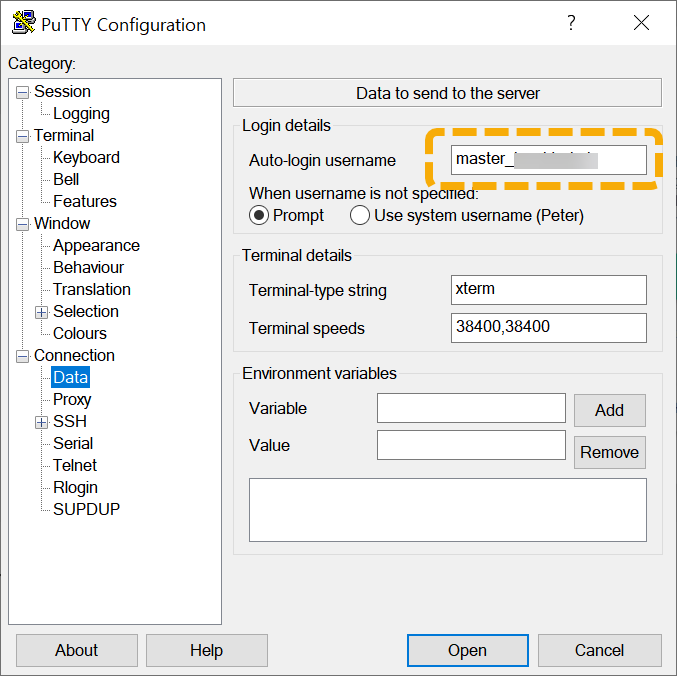Select Selection in the category tree
677x676 pixels.
(x=85, y=312)
